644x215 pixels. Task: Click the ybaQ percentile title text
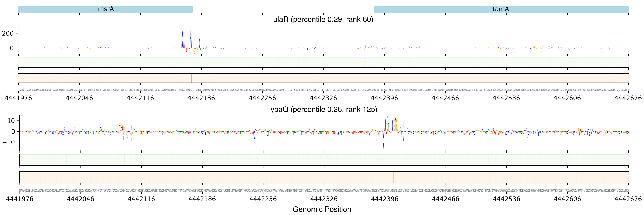tap(324, 110)
